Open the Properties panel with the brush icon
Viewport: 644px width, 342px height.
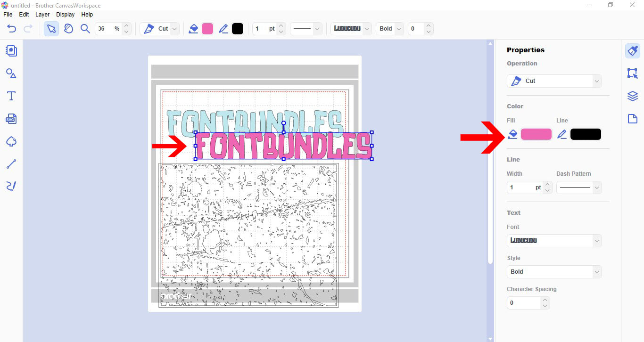pyautogui.click(x=632, y=50)
